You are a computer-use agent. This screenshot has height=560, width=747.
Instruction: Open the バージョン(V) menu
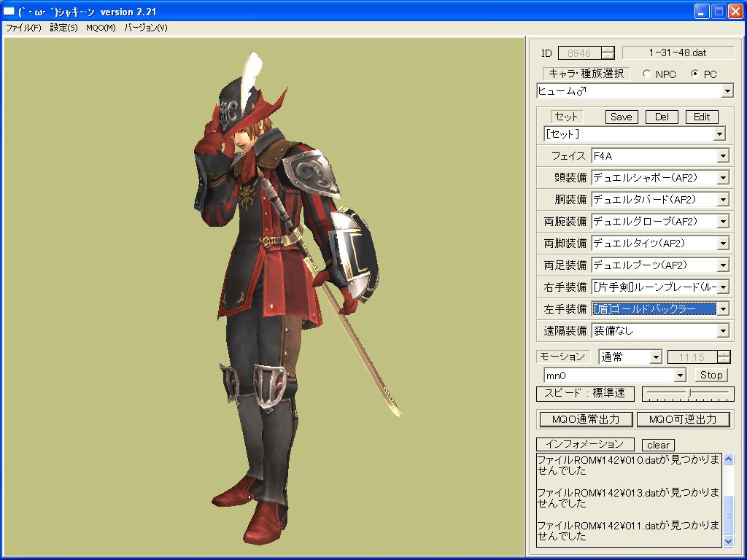(146, 28)
